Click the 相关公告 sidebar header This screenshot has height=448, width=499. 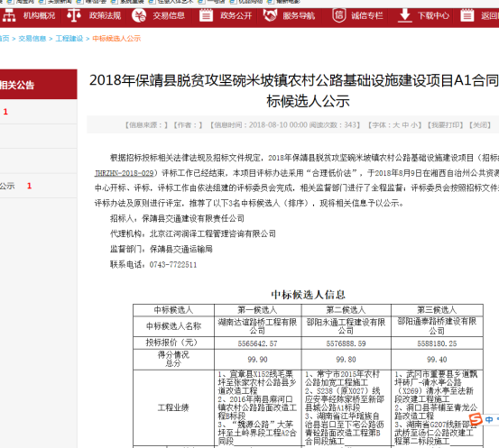tap(38, 85)
